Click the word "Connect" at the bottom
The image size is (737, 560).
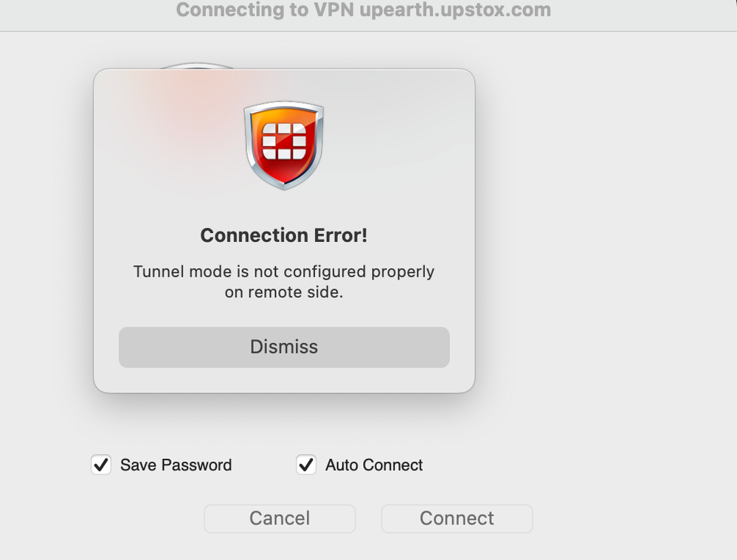pos(457,519)
